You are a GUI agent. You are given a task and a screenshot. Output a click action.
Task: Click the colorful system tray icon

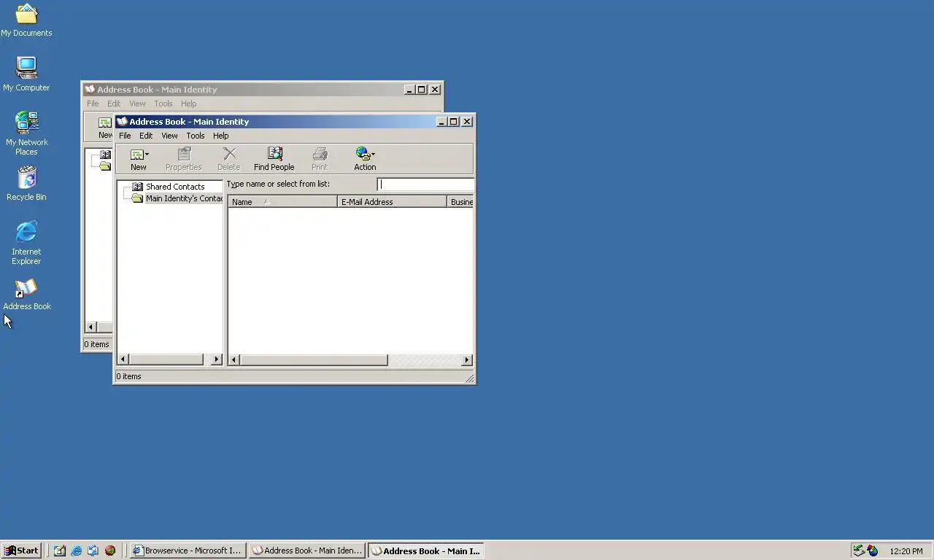click(x=873, y=551)
